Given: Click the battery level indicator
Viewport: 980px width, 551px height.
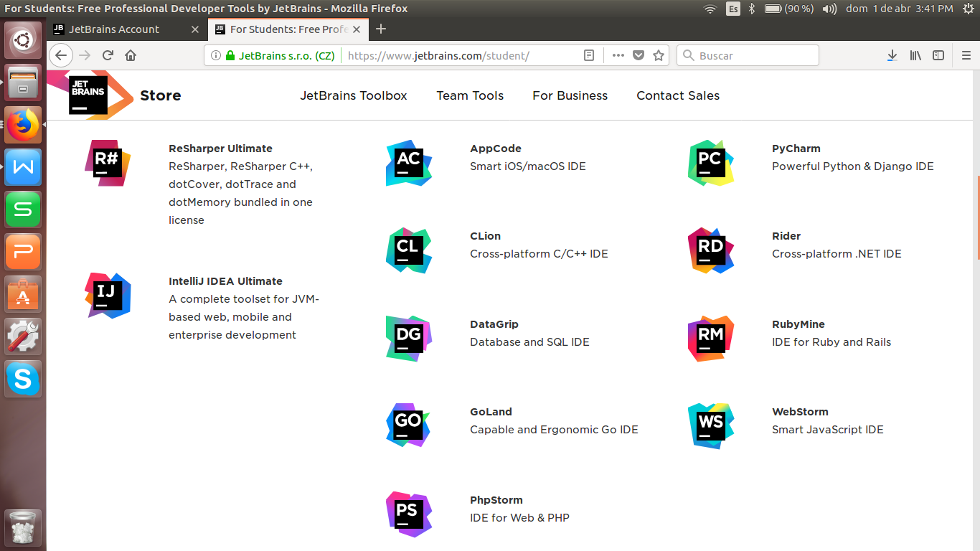Looking at the screenshot, I should (789, 9).
